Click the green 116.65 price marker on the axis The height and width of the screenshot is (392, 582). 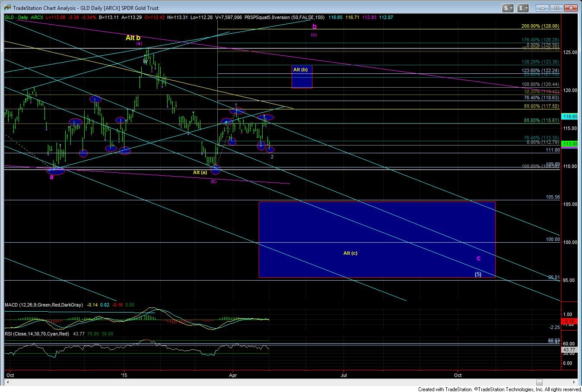coord(569,117)
